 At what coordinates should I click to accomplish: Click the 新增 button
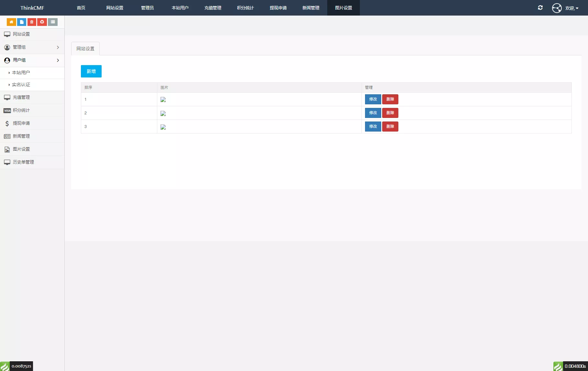coord(91,71)
